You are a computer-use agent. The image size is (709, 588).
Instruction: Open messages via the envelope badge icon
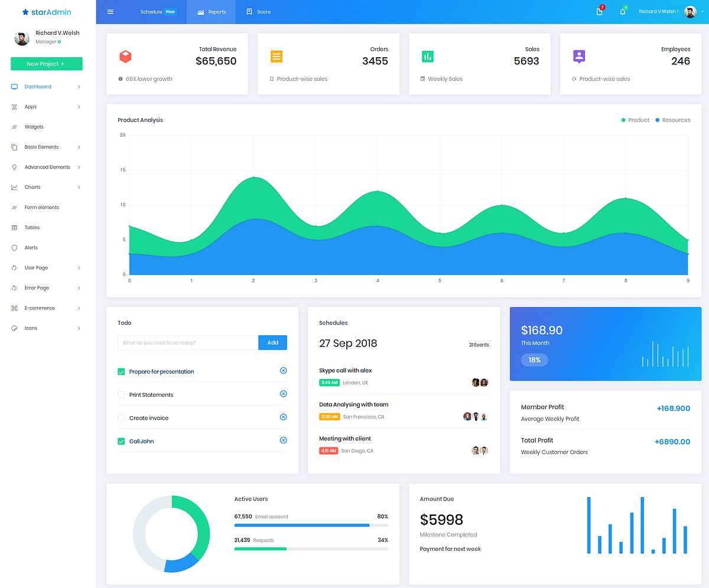coord(599,11)
